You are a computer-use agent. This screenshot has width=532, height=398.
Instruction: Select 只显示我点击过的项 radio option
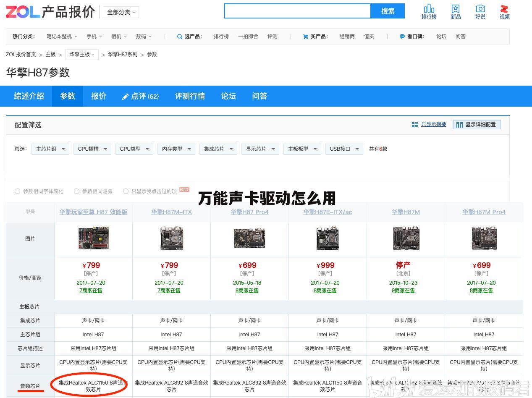126,191
